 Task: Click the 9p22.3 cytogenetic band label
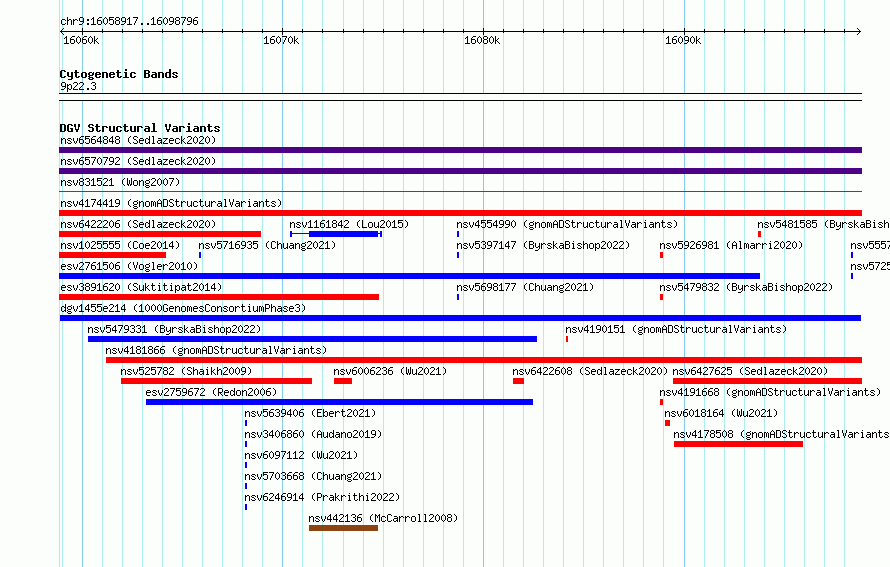point(78,86)
